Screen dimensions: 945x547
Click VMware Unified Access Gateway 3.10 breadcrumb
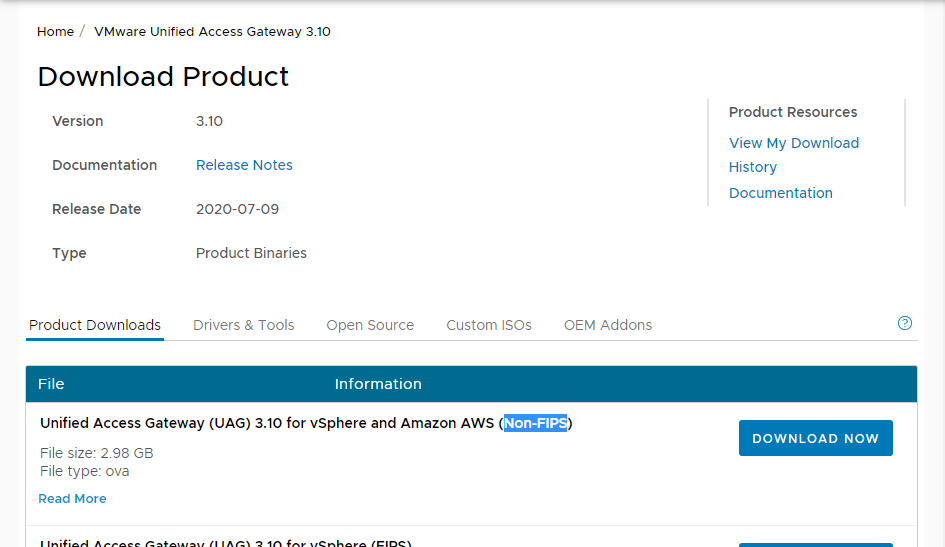click(x=212, y=31)
